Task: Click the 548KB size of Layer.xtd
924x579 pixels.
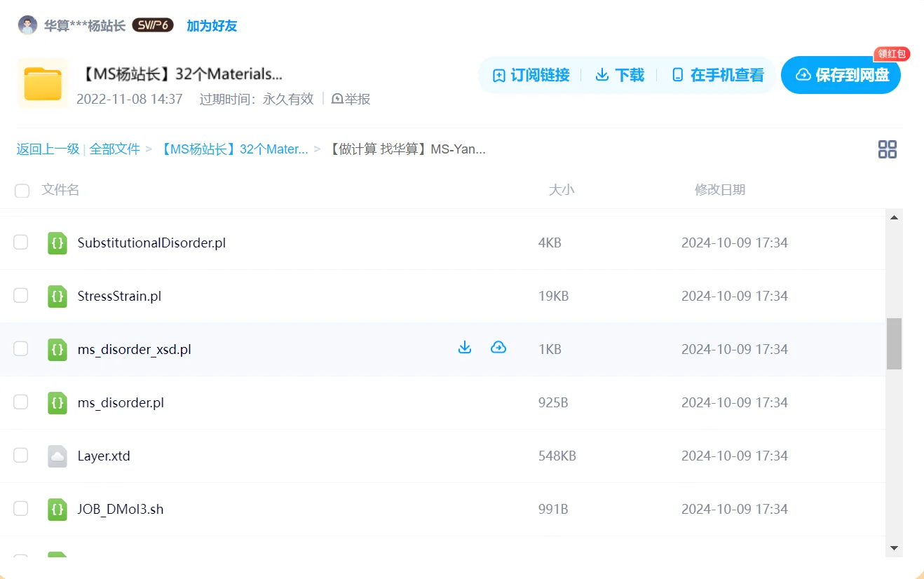Action: (557, 456)
